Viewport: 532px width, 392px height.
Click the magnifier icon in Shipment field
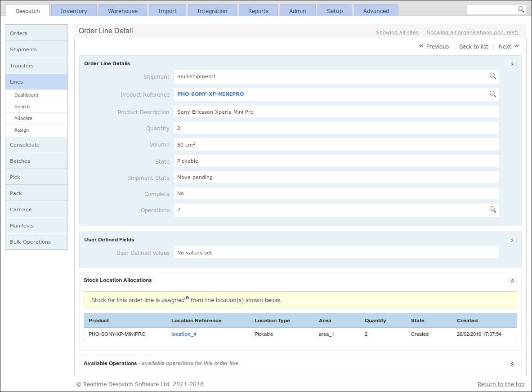[x=492, y=76]
